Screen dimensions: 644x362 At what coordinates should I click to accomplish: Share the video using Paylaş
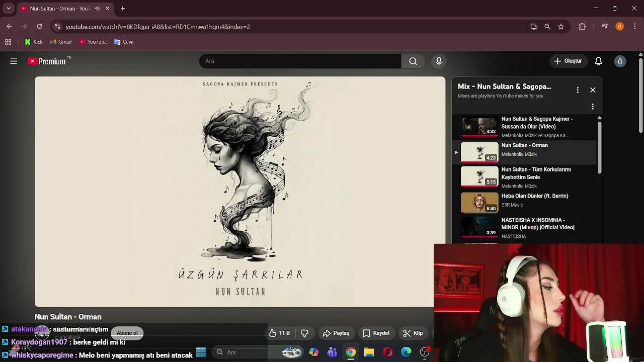tap(336, 333)
